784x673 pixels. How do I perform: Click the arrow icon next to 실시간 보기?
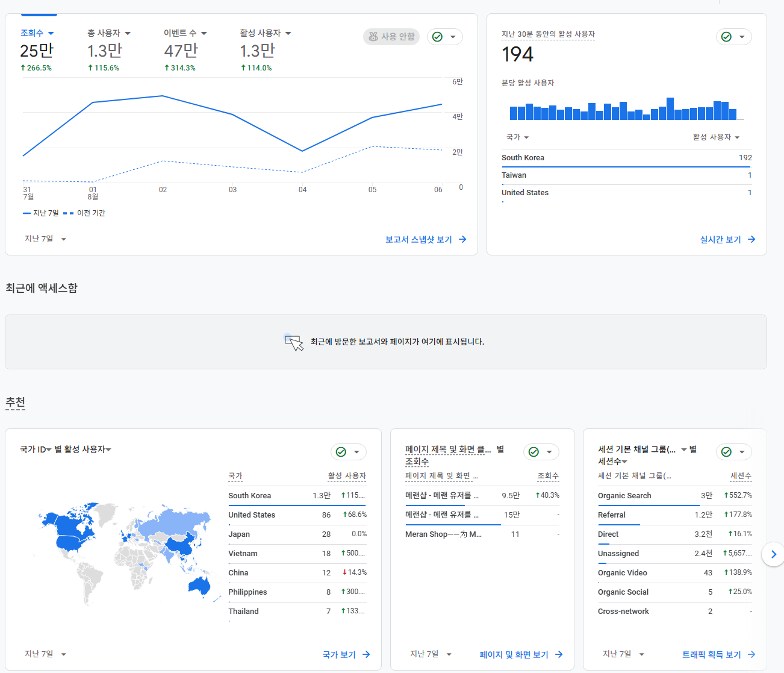pos(751,239)
